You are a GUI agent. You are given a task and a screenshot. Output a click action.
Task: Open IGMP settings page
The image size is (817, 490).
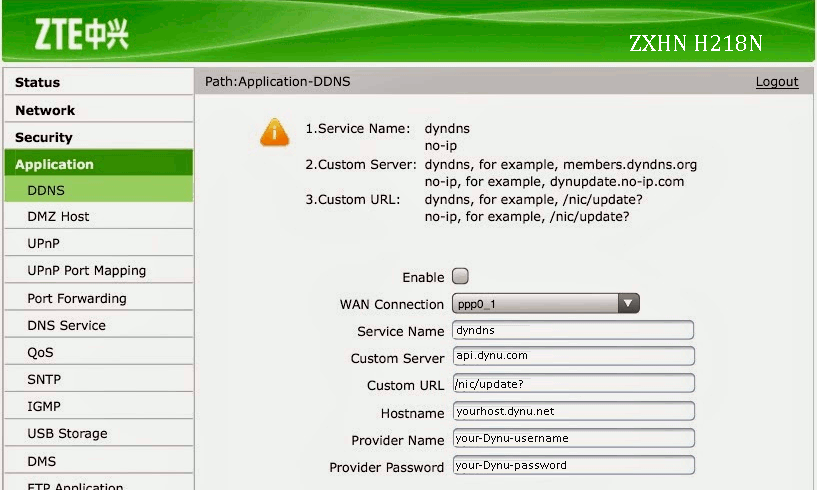99,406
